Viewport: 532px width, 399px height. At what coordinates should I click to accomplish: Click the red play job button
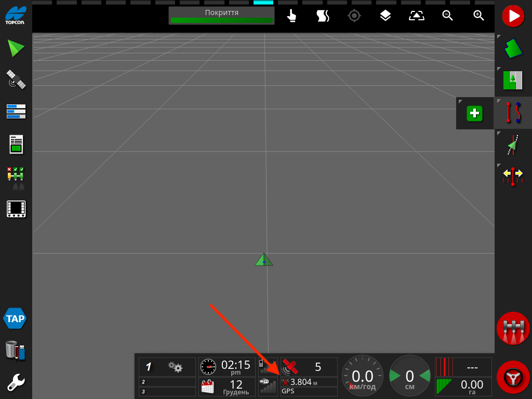coord(513,16)
